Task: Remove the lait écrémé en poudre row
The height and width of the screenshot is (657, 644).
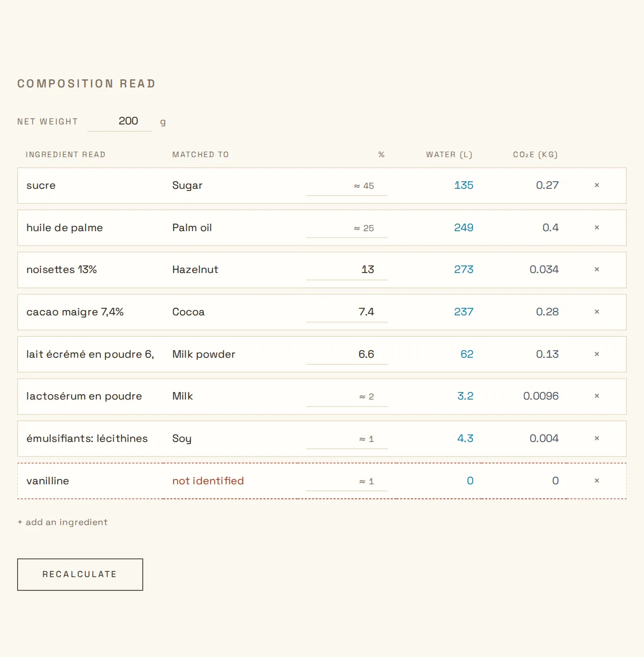Action: pyautogui.click(x=597, y=355)
